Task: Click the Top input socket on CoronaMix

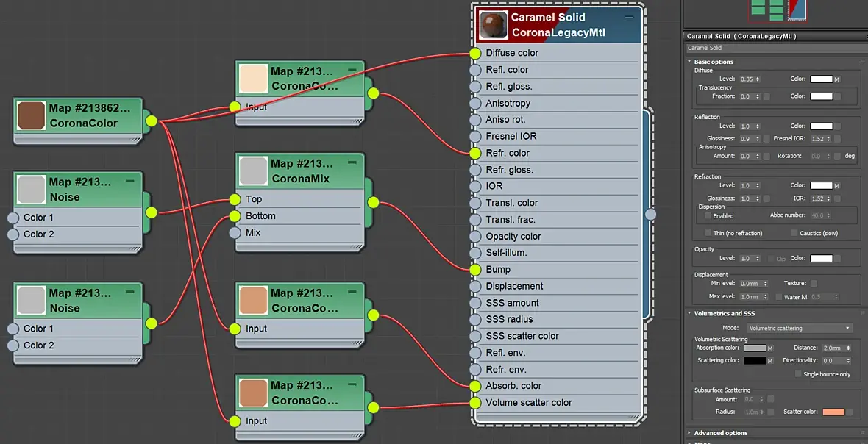Action: tap(235, 199)
